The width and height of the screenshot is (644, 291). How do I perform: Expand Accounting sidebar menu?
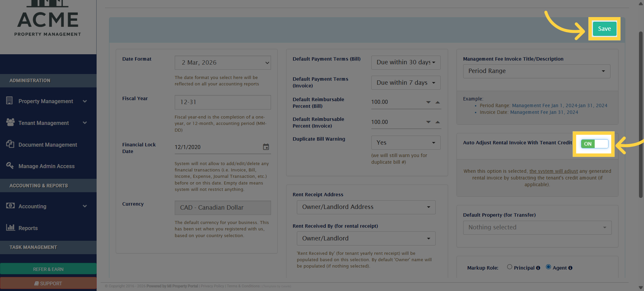tap(48, 206)
